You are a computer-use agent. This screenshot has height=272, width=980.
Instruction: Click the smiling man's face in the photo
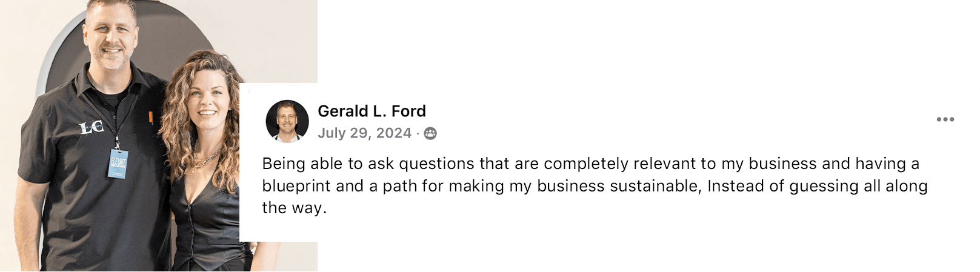[x=110, y=36]
